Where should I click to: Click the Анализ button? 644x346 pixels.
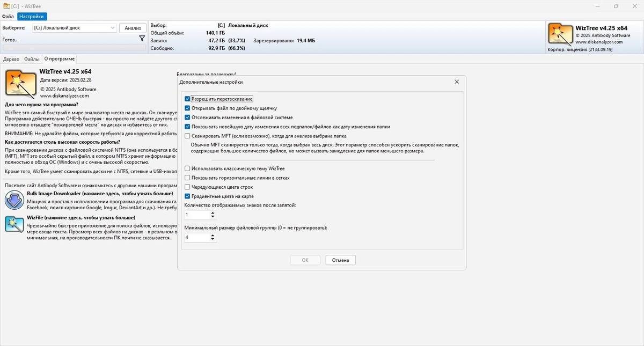pyautogui.click(x=133, y=28)
